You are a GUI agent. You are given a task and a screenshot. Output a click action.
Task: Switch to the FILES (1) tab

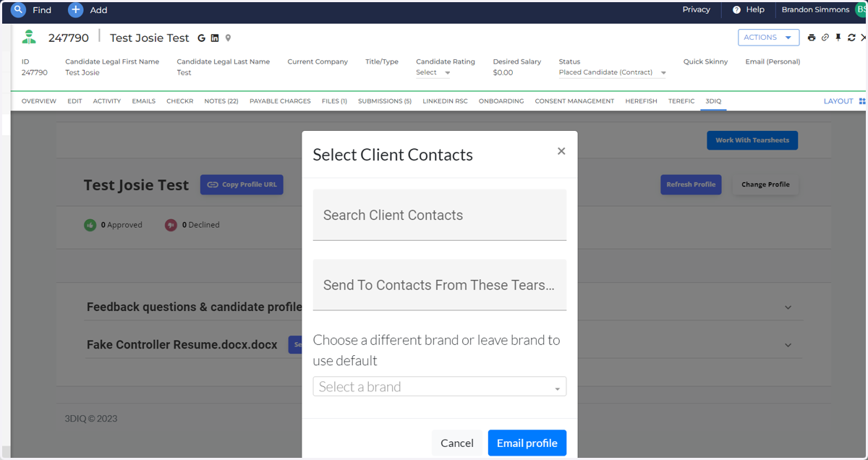coord(334,101)
